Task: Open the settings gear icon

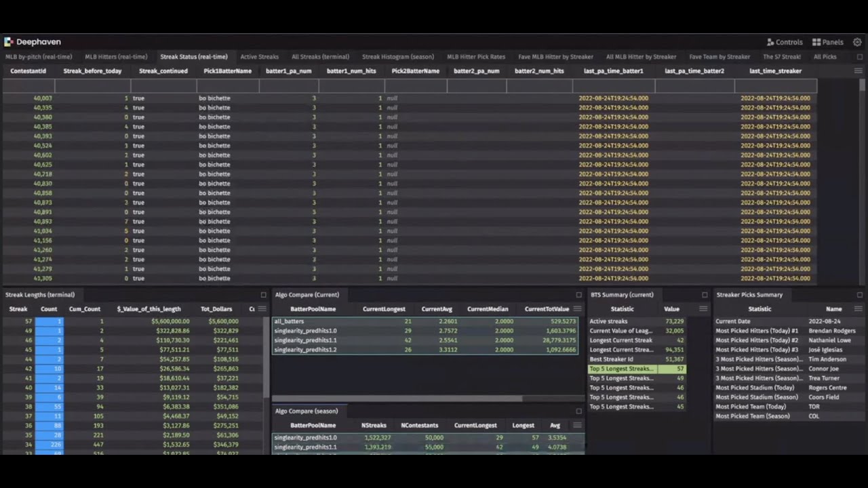Action: [x=857, y=42]
